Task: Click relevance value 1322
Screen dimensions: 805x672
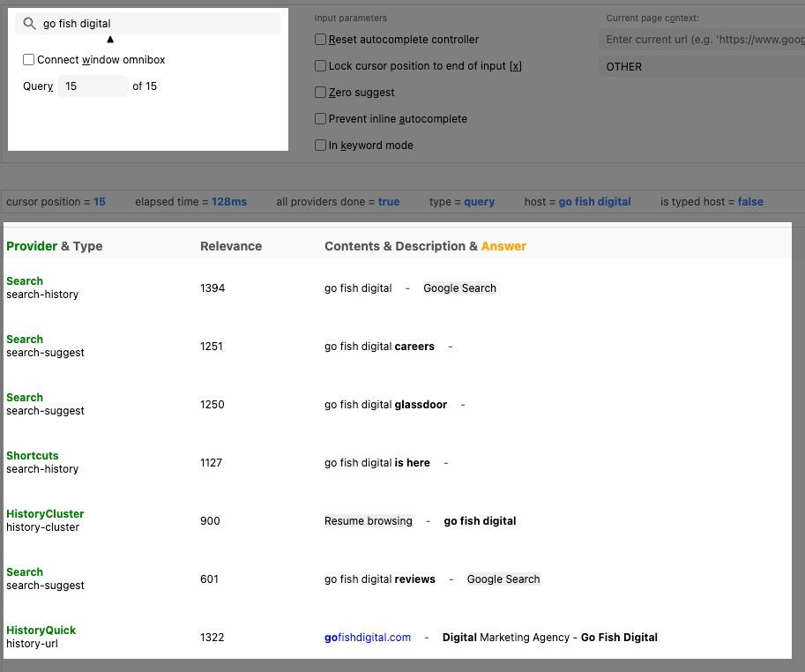Action: [212, 638]
